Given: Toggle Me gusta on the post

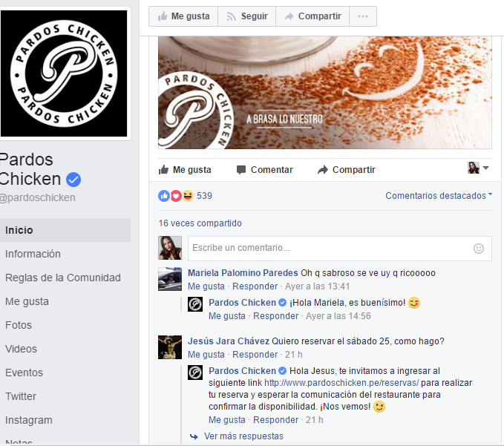Looking at the screenshot, I should 185,170.
